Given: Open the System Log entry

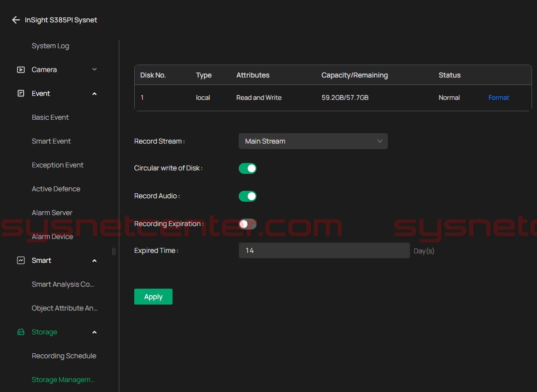Looking at the screenshot, I should point(50,46).
